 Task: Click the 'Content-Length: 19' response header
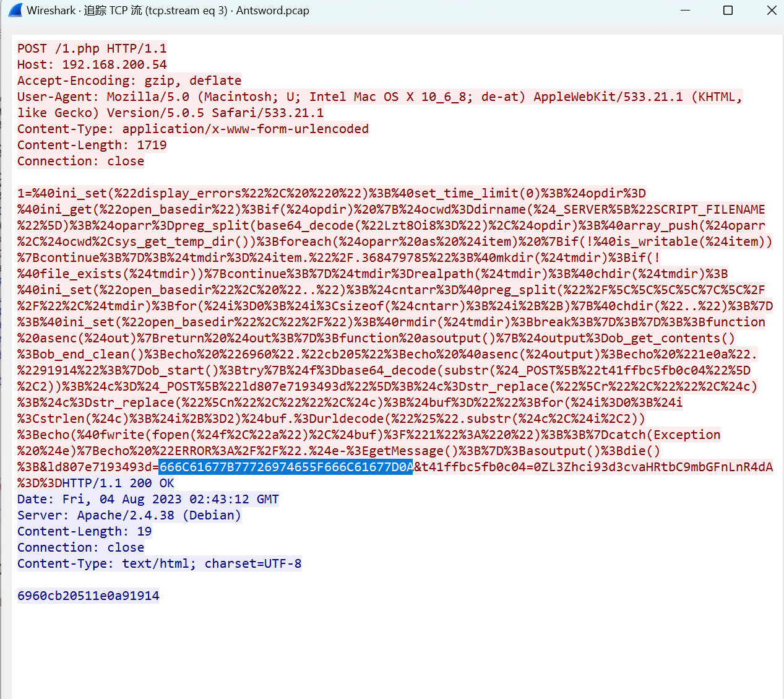(85, 531)
